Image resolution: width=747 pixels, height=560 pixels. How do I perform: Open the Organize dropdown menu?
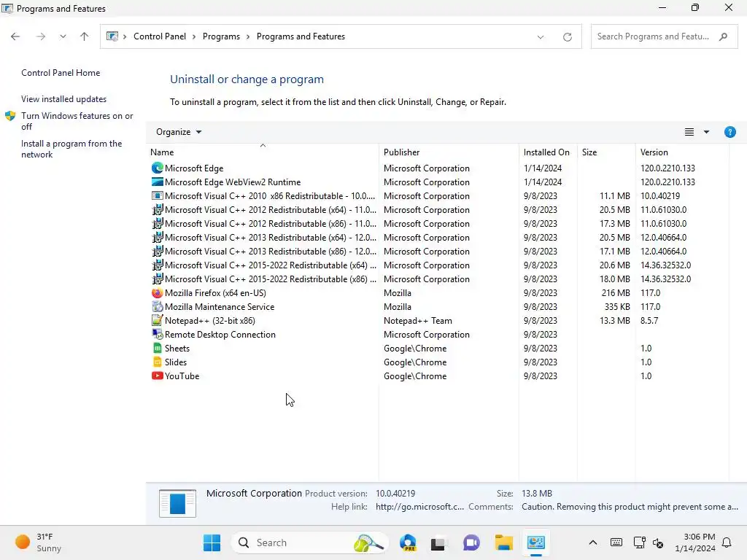pyautogui.click(x=179, y=132)
